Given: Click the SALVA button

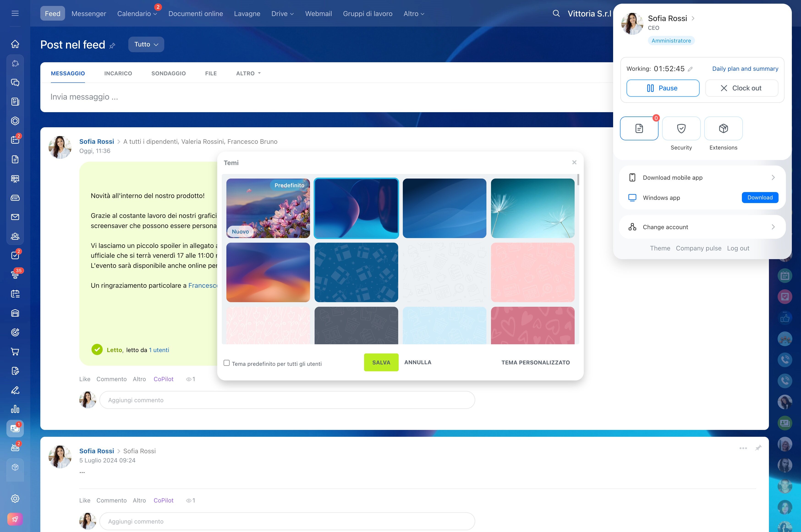Looking at the screenshot, I should click(381, 362).
